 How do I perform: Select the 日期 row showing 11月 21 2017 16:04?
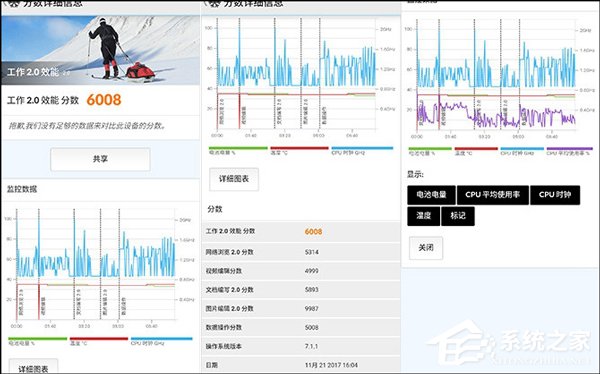(300, 365)
